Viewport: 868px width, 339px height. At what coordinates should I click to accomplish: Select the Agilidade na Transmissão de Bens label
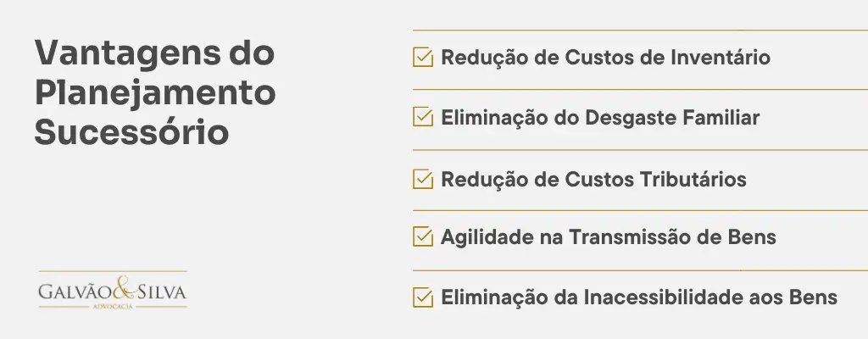(x=609, y=237)
